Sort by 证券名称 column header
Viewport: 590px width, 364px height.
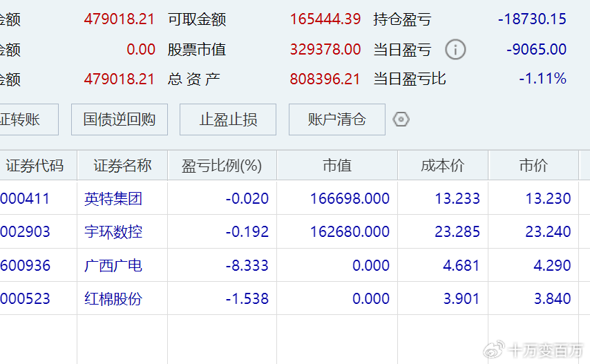(122, 166)
